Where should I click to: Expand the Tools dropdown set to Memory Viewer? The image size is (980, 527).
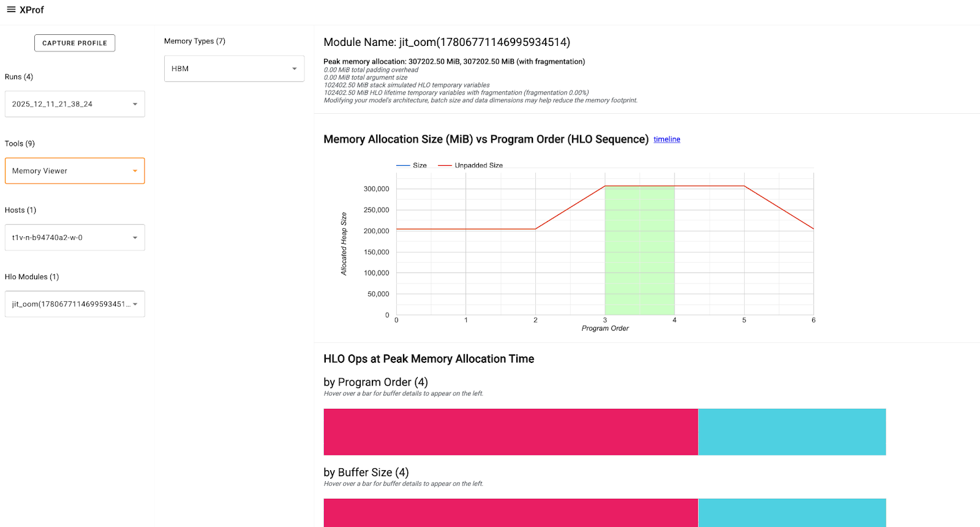tap(75, 171)
